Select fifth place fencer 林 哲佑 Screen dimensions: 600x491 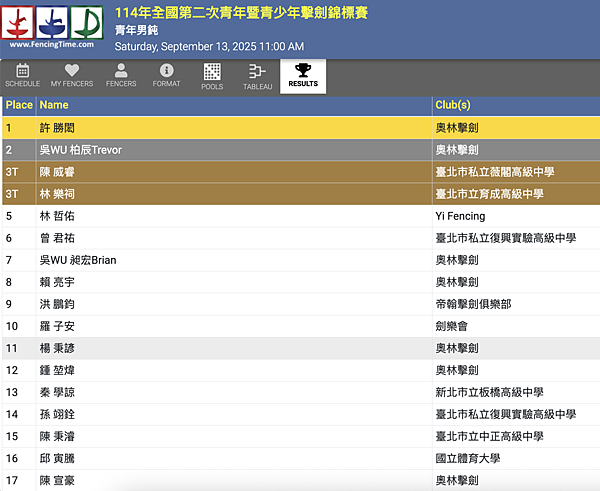[x=57, y=216]
